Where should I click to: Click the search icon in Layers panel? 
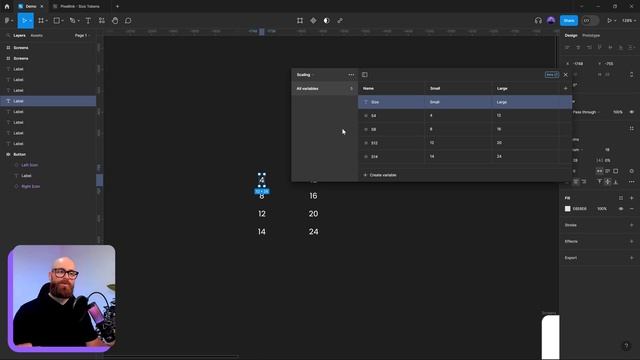[x=8, y=36]
